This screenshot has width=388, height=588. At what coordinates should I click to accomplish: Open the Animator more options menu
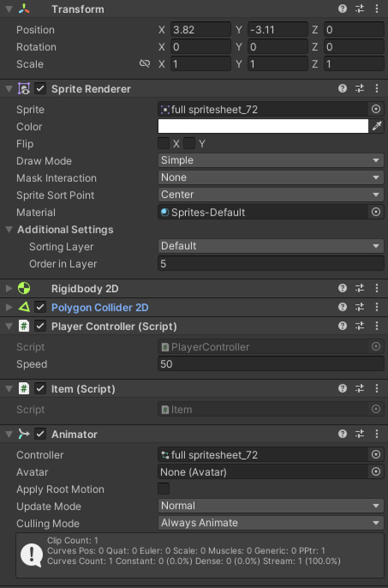(377, 434)
